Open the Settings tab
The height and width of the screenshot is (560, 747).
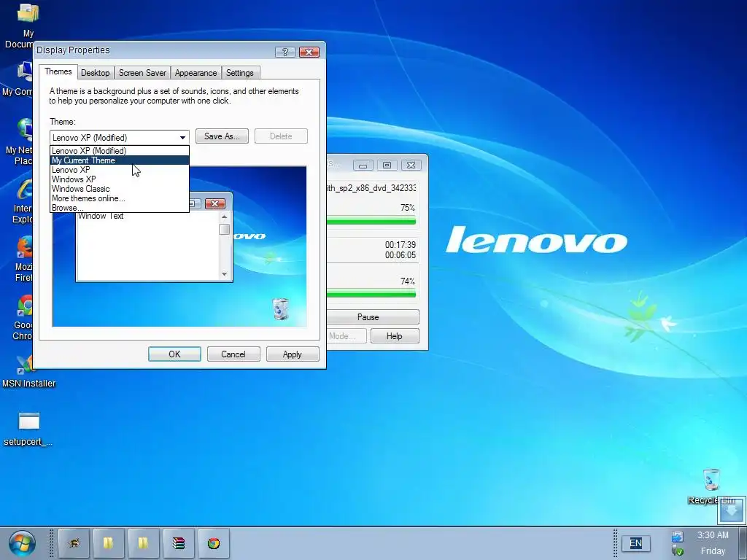click(239, 73)
